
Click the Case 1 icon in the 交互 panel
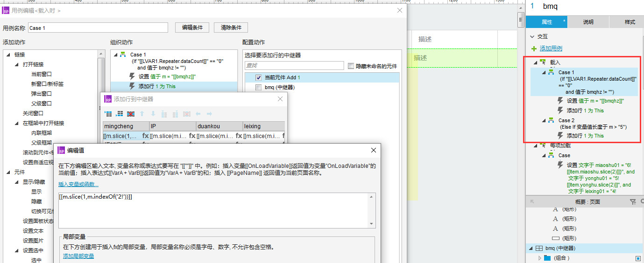click(x=551, y=72)
